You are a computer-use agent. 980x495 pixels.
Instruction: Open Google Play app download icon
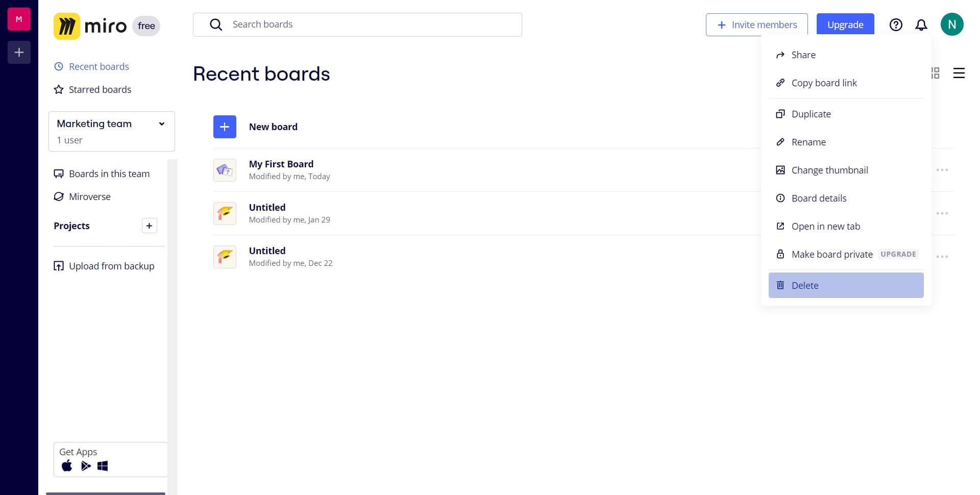pos(85,465)
